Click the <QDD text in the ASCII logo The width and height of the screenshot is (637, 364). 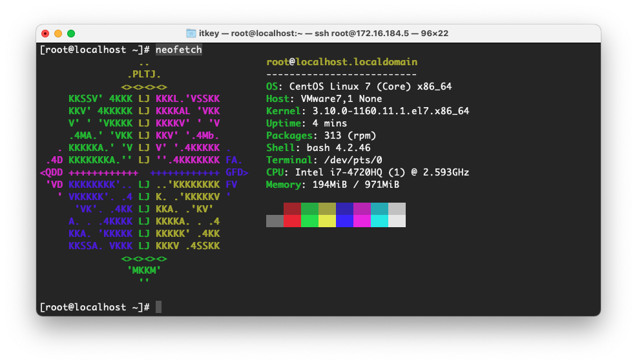(51, 172)
